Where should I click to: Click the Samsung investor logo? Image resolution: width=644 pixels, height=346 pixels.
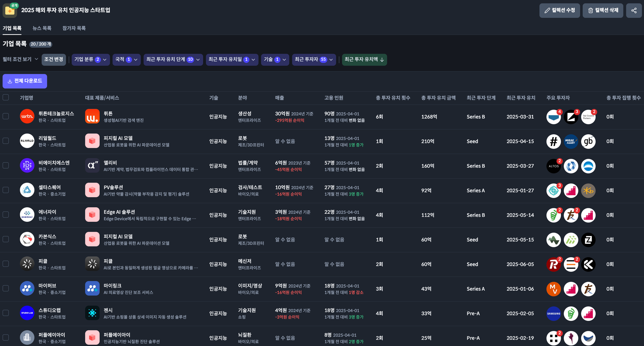[x=553, y=313]
